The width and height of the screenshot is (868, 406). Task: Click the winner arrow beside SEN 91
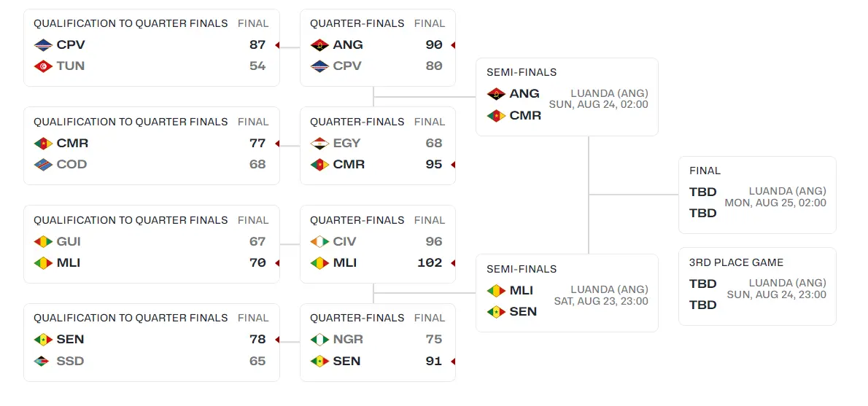point(453,362)
